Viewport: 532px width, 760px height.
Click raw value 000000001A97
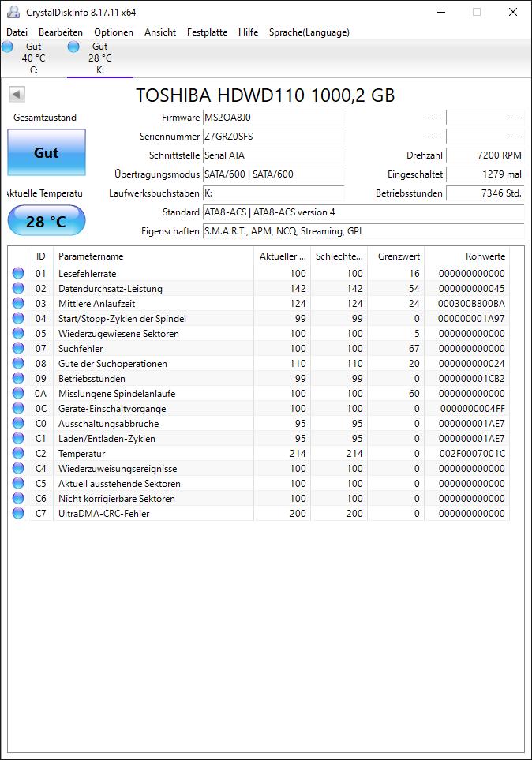point(471,319)
